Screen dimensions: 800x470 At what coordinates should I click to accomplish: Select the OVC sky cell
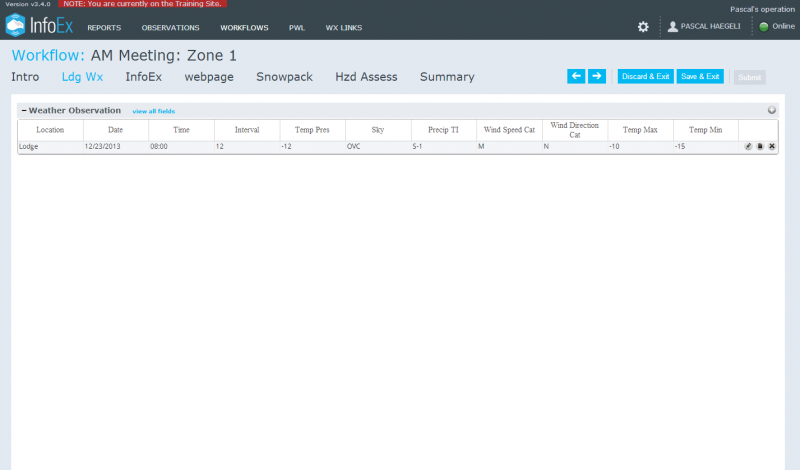[378, 146]
